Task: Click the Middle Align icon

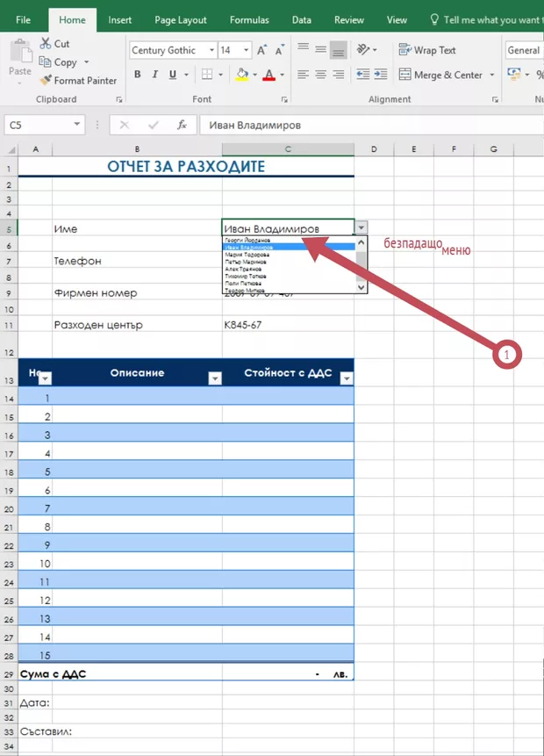Action: point(321,50)
